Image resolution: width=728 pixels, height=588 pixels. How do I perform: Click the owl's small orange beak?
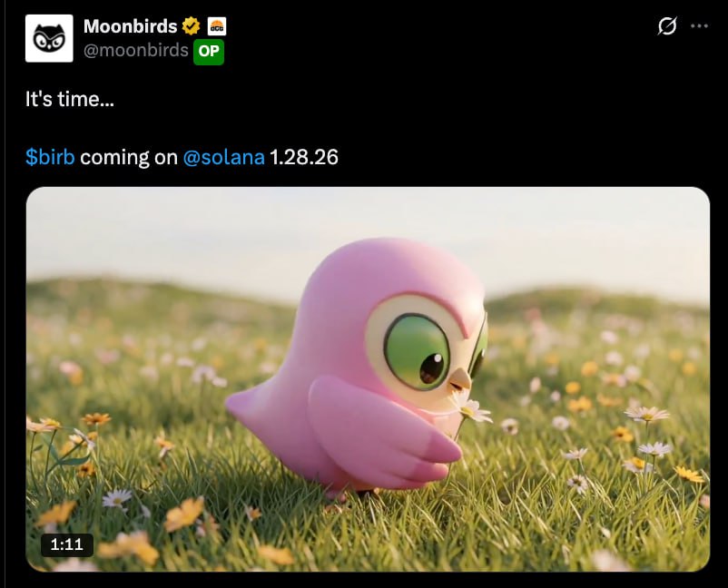pos(460,379)
